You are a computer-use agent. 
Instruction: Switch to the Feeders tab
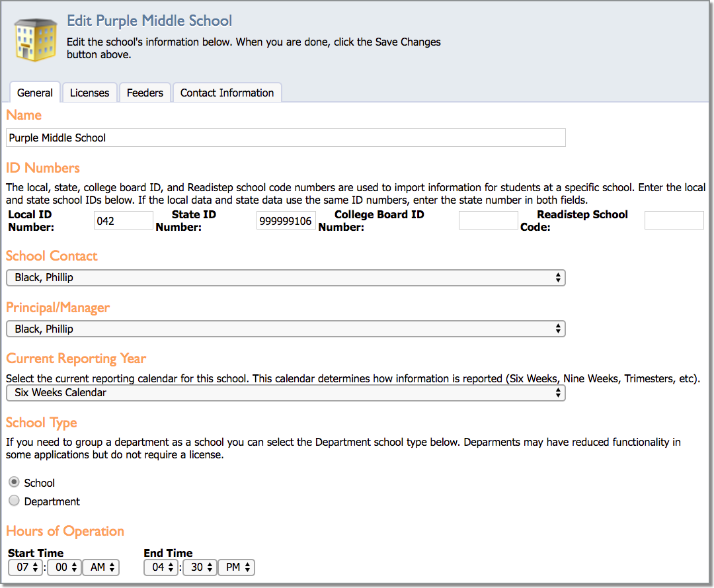tap(145, 93)
